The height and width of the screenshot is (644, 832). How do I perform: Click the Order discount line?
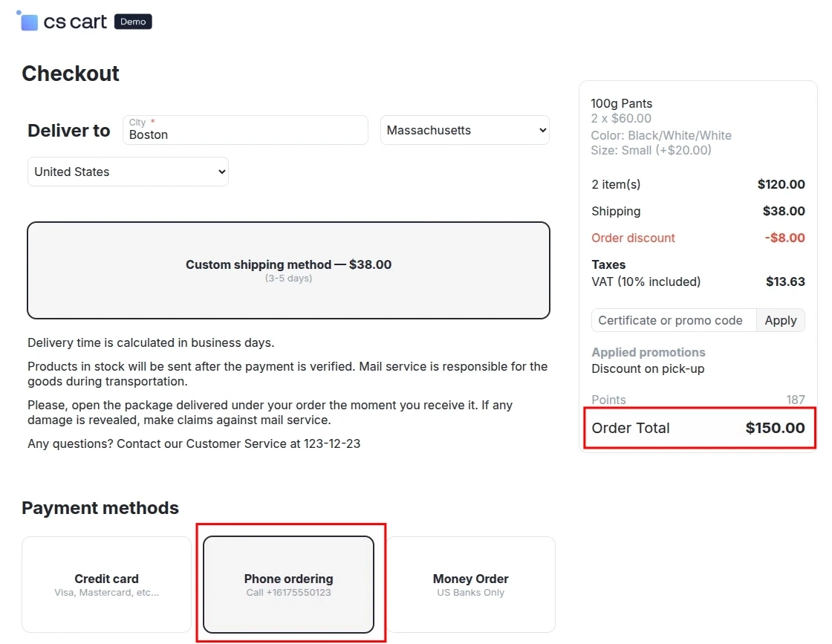tap(633, 238)
